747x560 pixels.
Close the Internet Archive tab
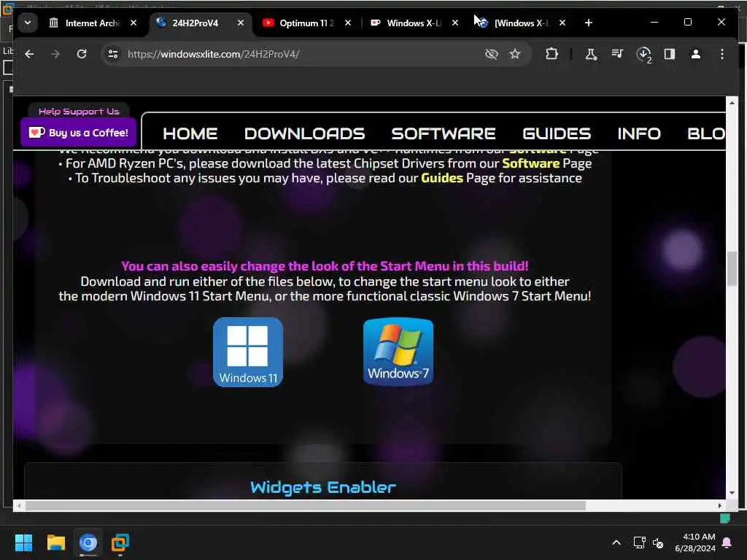[x=133, y=23]
